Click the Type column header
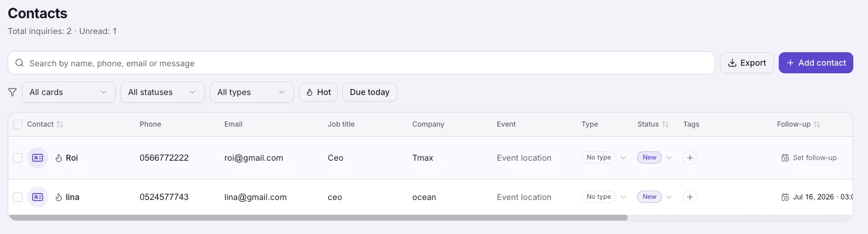 point(590,124)
